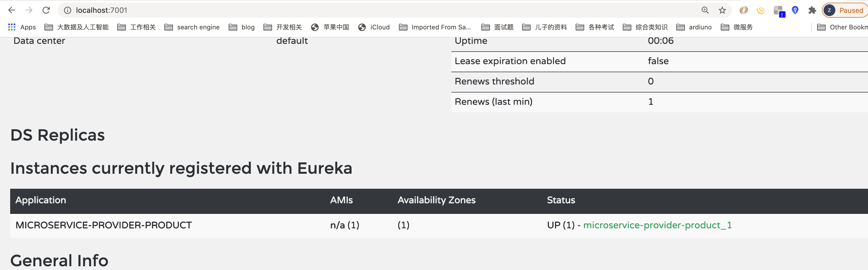Open the 各种考试 bookmark folder
This screenshot has height=270, width=868.
(x=595, y=27)
